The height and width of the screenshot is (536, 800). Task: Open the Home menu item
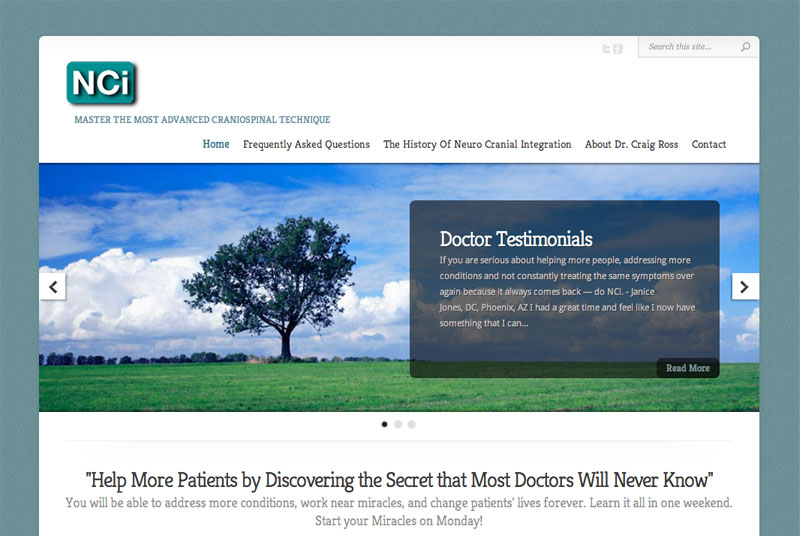(216, 144)
